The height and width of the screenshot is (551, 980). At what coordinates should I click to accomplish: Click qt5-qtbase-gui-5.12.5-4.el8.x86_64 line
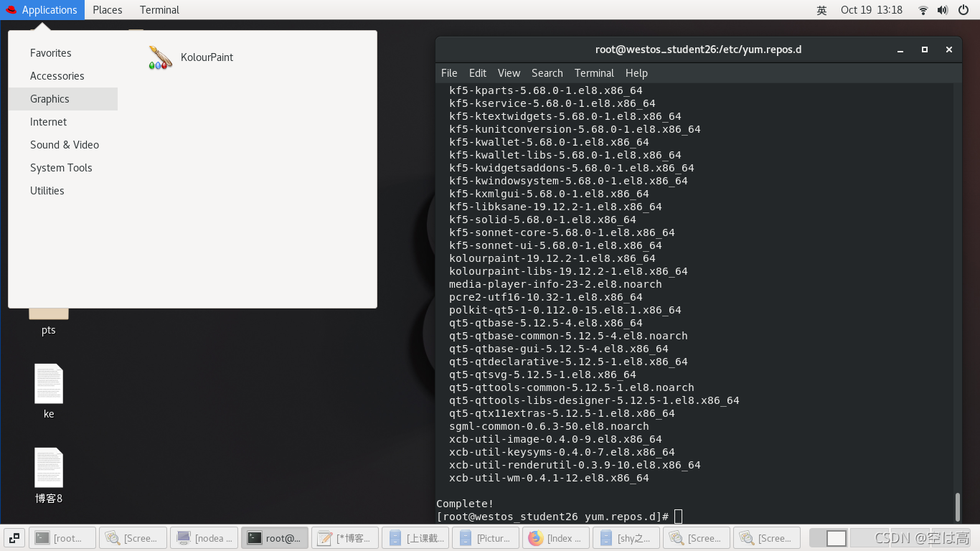pyautogui.click(x=558, y=349)
